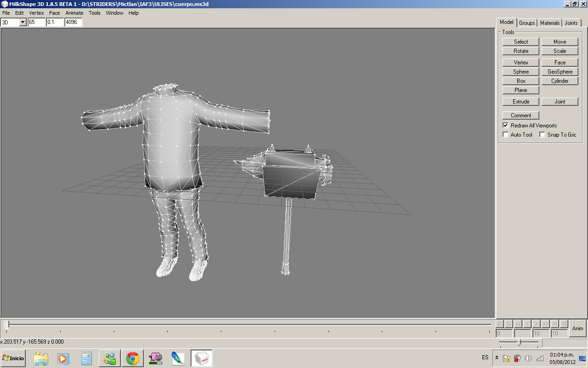Click the Comment button
This screenshot has height=368, width=588.
click(521, 115)
